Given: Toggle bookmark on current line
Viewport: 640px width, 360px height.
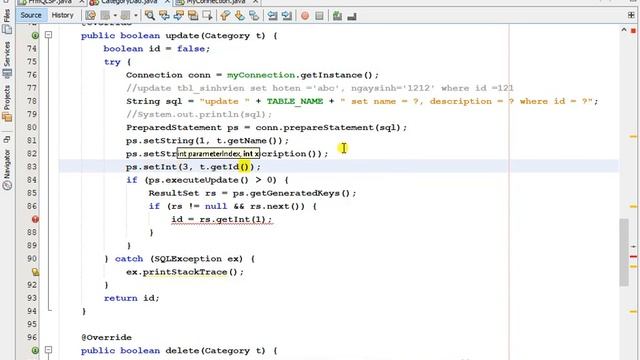Looking at the screenshot, I should point(254,16).
